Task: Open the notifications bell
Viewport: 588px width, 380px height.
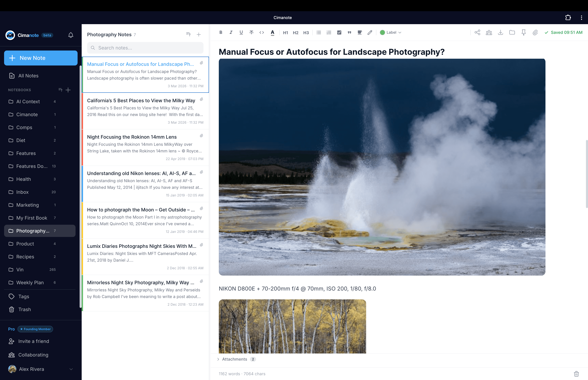Action: coord(71,35)
